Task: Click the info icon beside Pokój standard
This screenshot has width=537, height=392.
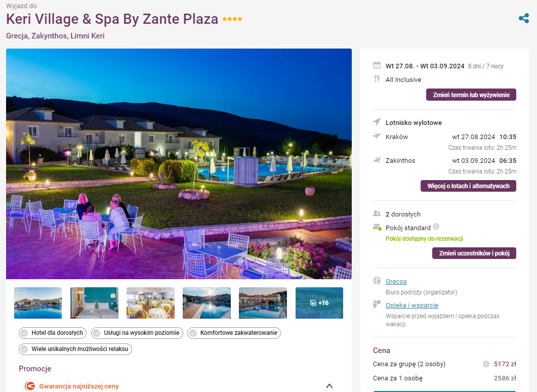Action: coord(436,227)
